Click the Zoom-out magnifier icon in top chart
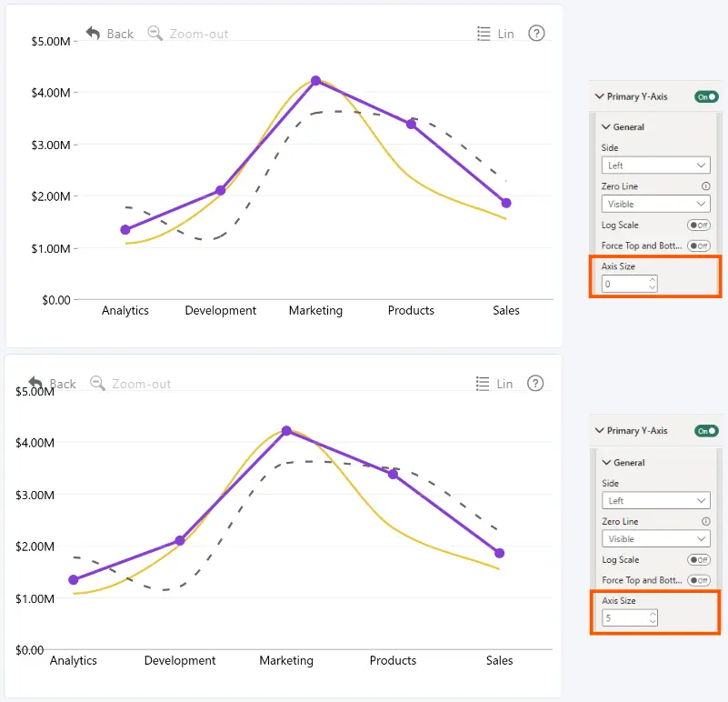728x702 pixels. pos(155,34)
